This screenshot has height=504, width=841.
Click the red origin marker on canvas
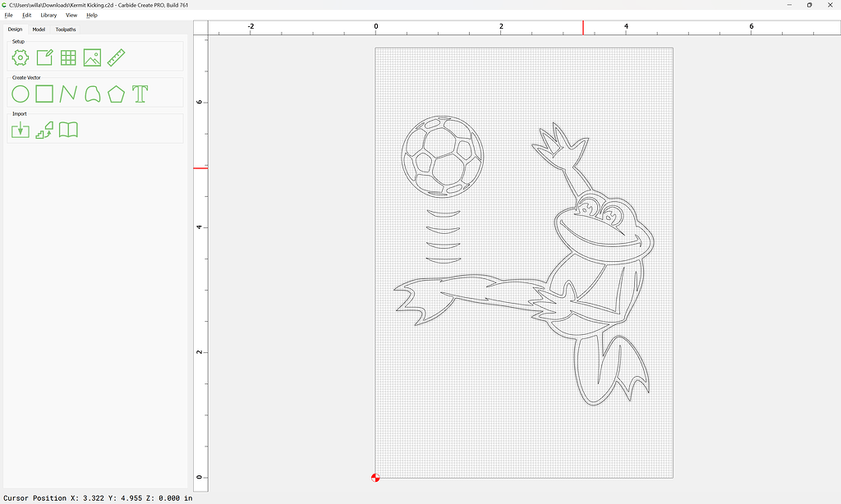[x=375, y=478]
